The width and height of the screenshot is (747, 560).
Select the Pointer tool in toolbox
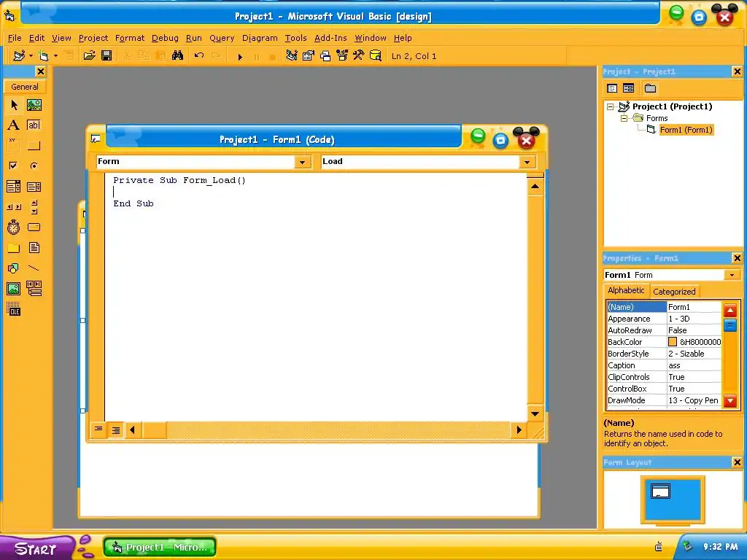[14, 105]
